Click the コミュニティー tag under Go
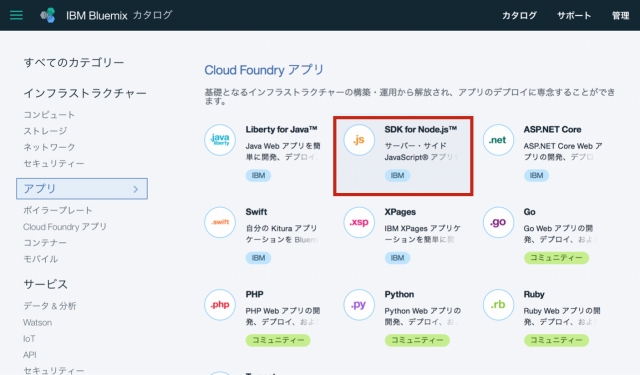The width and height of the screenshot is (640, 375). click(x=556, y=258)
